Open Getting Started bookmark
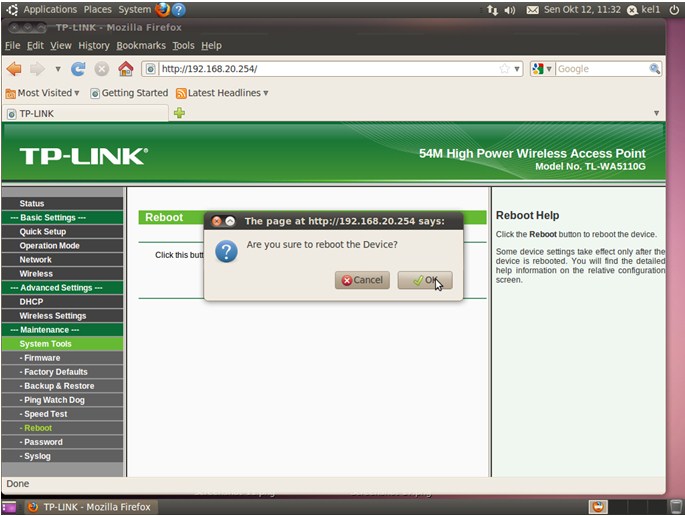 pyautogui.click(x=129, y=93)
